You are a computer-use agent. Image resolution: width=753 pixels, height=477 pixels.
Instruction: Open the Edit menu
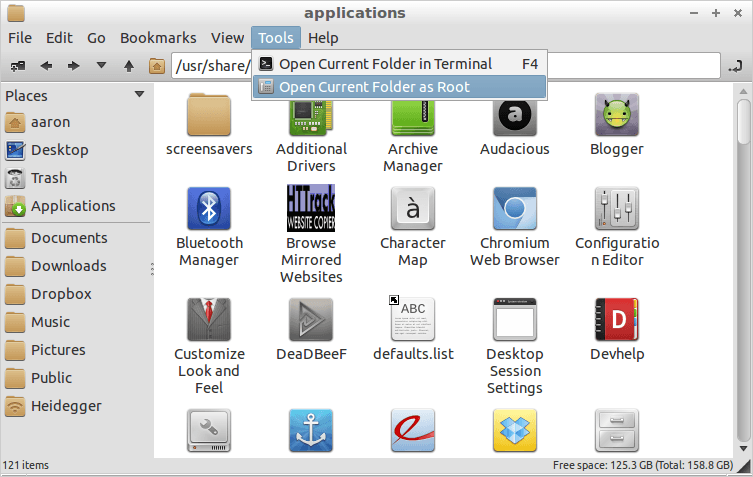pos(59,38)
